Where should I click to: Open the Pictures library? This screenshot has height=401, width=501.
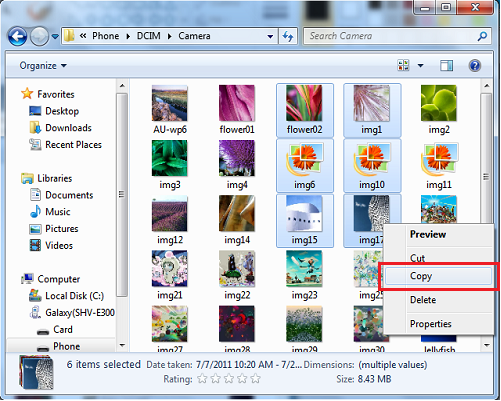coord(54,229)
